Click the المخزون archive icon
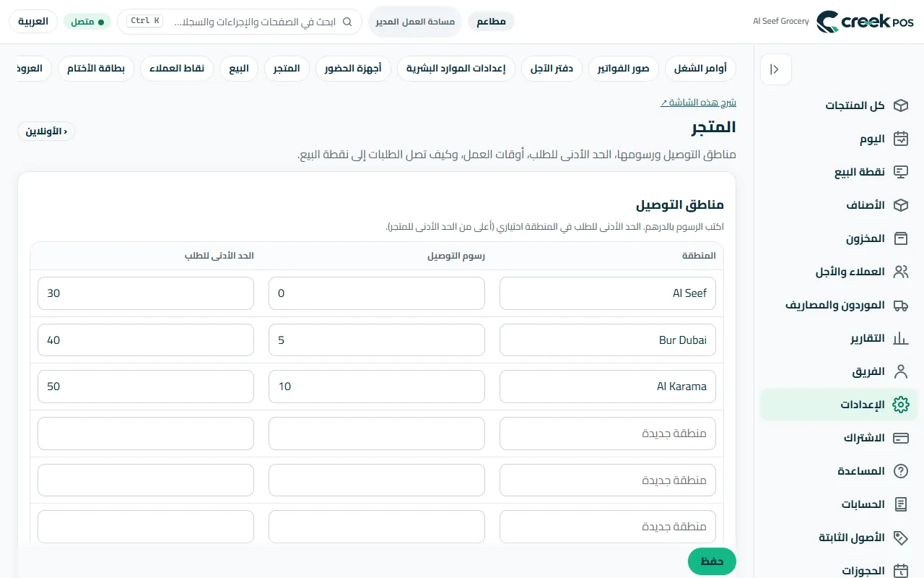 [900, 238]
